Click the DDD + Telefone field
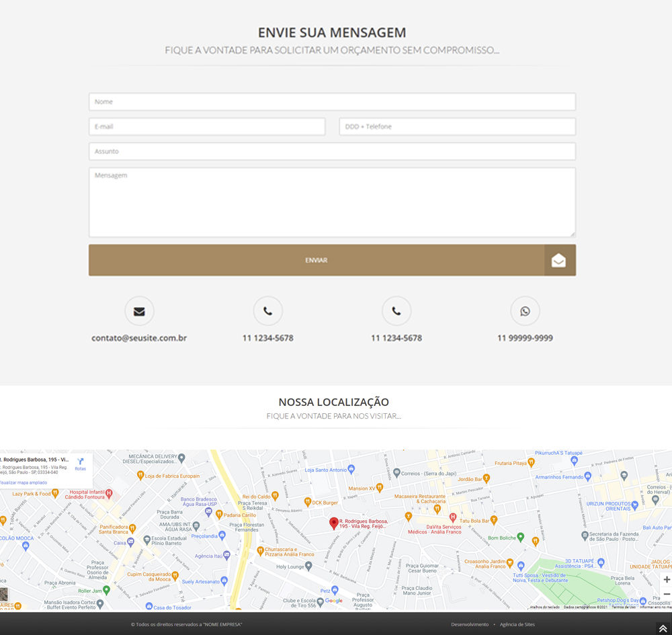 tap(457, 126)
